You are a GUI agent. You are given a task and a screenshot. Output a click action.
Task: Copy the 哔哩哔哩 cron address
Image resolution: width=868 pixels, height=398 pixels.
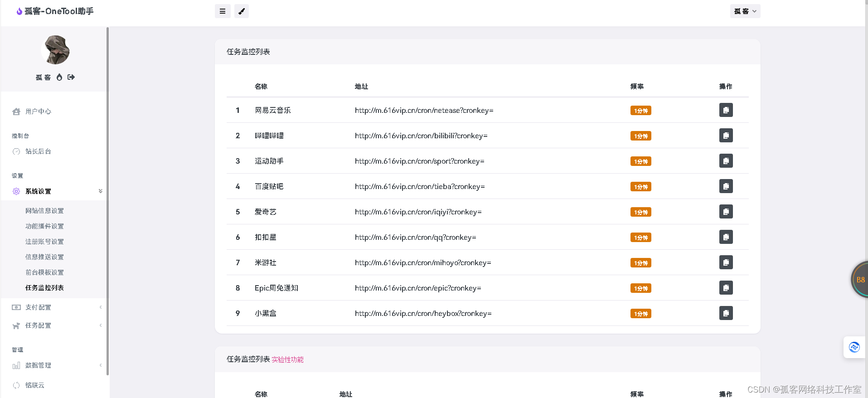pyautogui.click(x=726, y=136)
